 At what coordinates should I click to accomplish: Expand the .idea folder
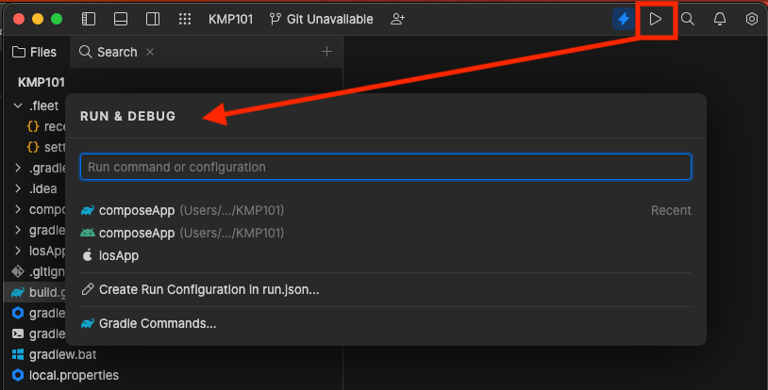pyautogui.click(x=18, y=189)
